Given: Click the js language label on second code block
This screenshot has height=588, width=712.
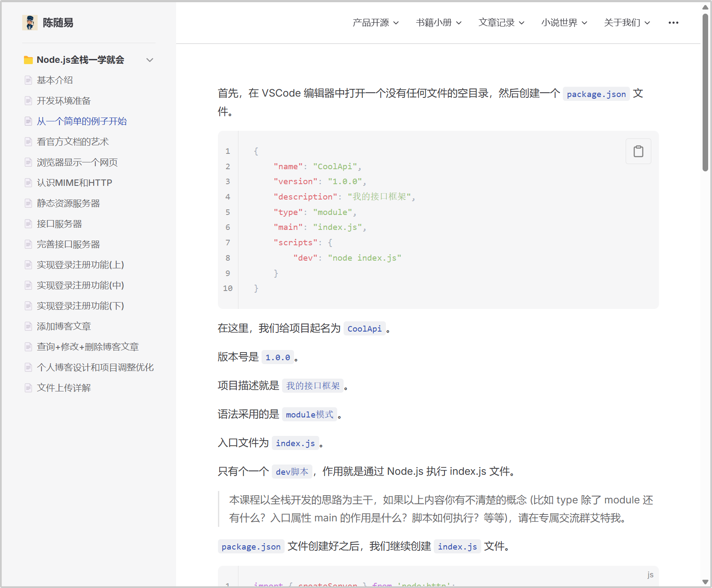Looking at the screenshot, I should (x=650, y=575).
